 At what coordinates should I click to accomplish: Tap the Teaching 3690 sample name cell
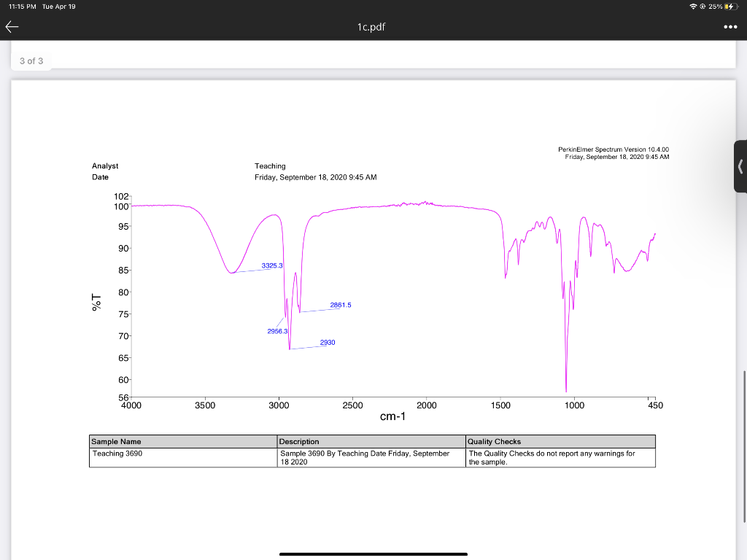coord(183,458)
